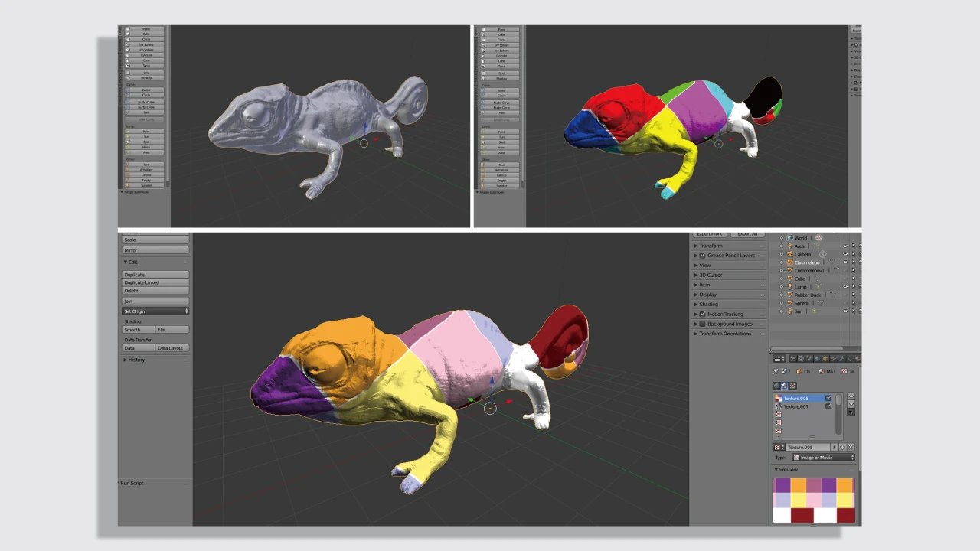Click the Smooth shading button
Screen dimensions: 980x551
(138, 330)
